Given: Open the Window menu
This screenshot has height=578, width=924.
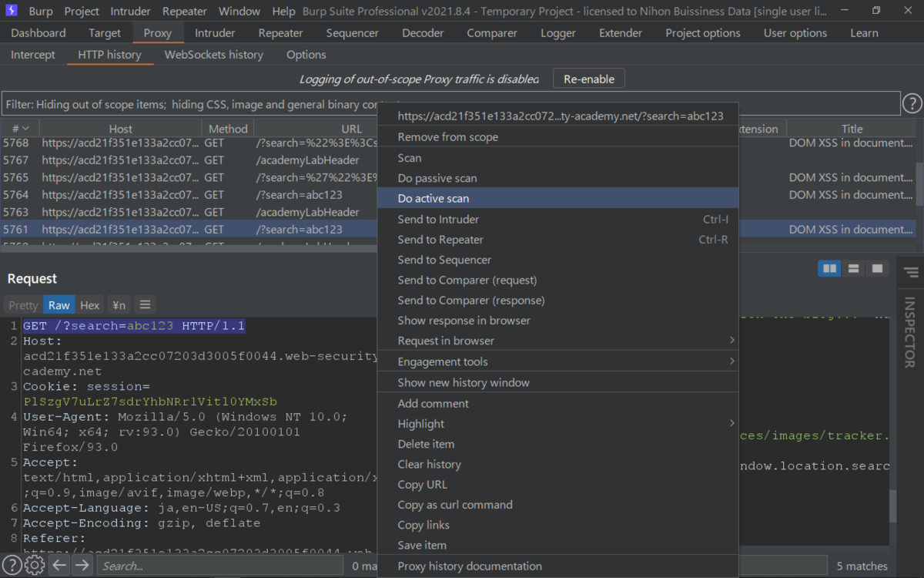Looking at the screenshot, I should 239,12.
